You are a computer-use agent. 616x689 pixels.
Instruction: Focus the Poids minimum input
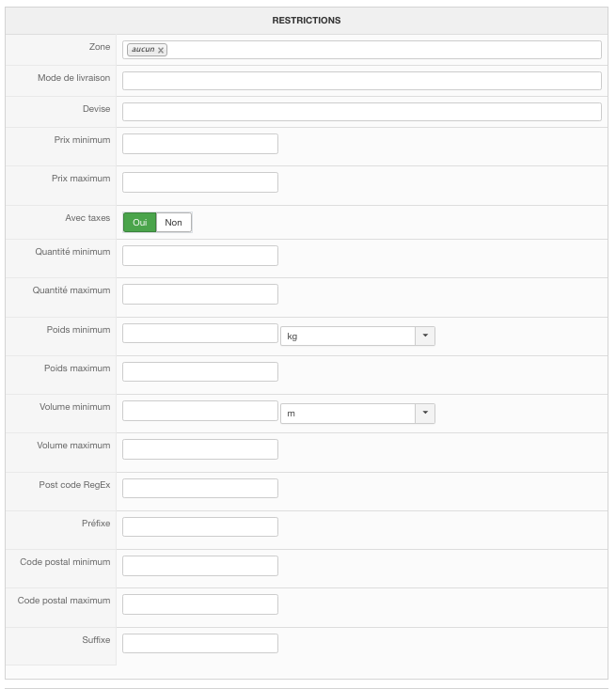200,334
